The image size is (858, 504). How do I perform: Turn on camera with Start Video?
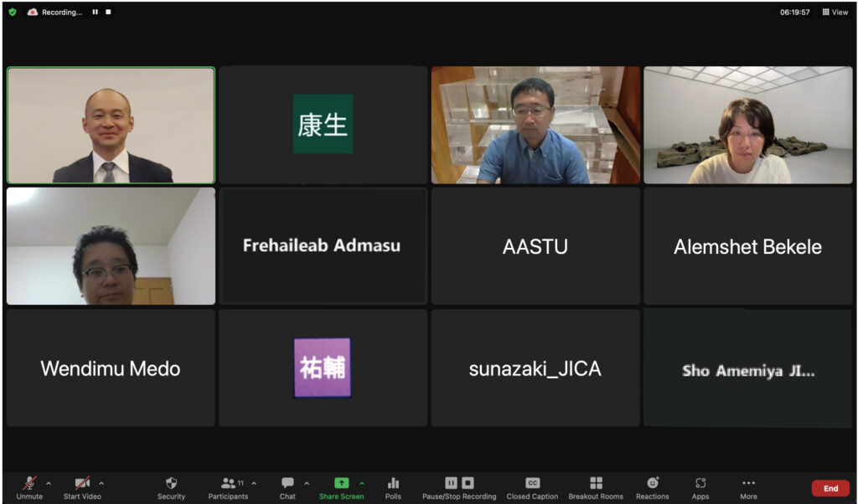point(81,484)
